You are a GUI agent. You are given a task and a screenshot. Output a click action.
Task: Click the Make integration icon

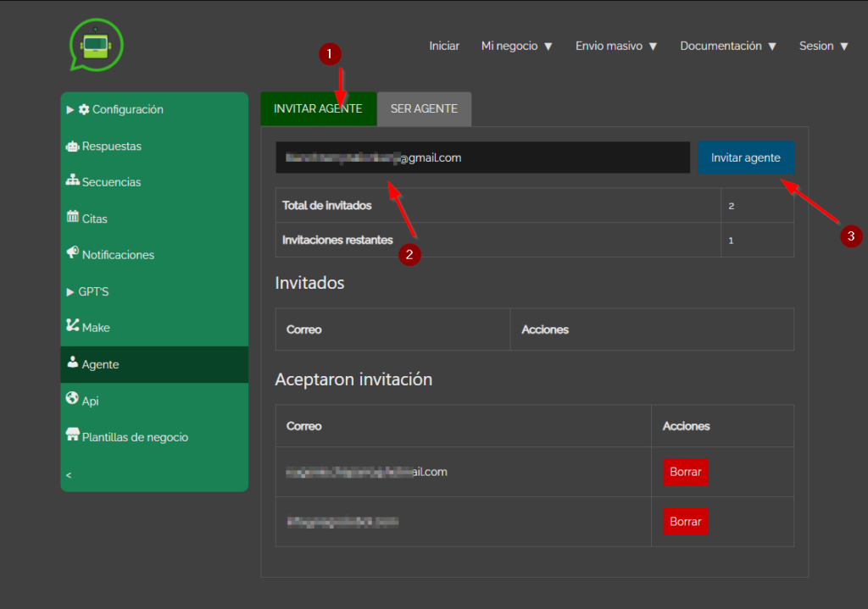pos(73,325)
